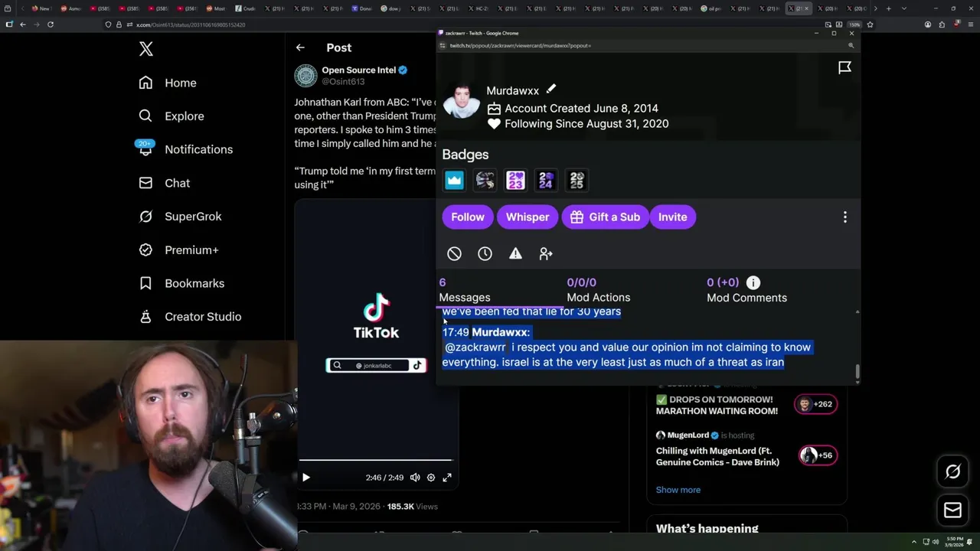The height and width of the screenshot is (551, 980).
Task: Click the zoom magnifier in Twitch popout
Action: point(851,46)
